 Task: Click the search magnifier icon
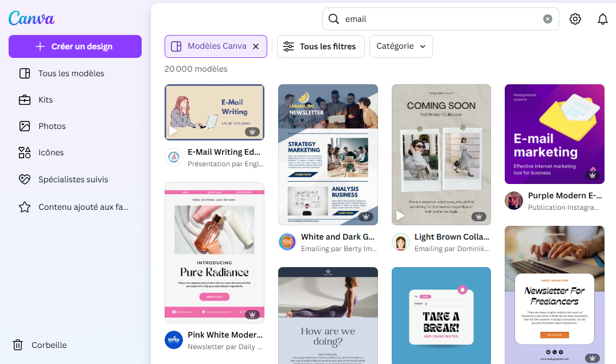pyautogui.click(x=334, y=19)
